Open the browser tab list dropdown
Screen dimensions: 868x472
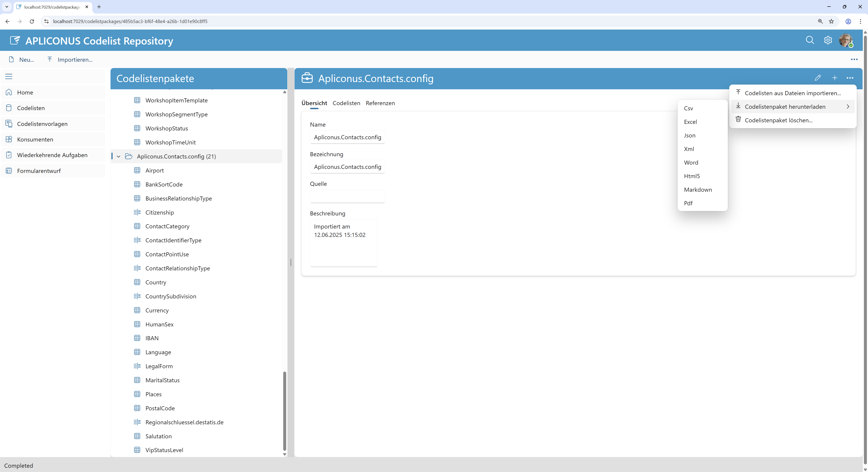[6, 7]
